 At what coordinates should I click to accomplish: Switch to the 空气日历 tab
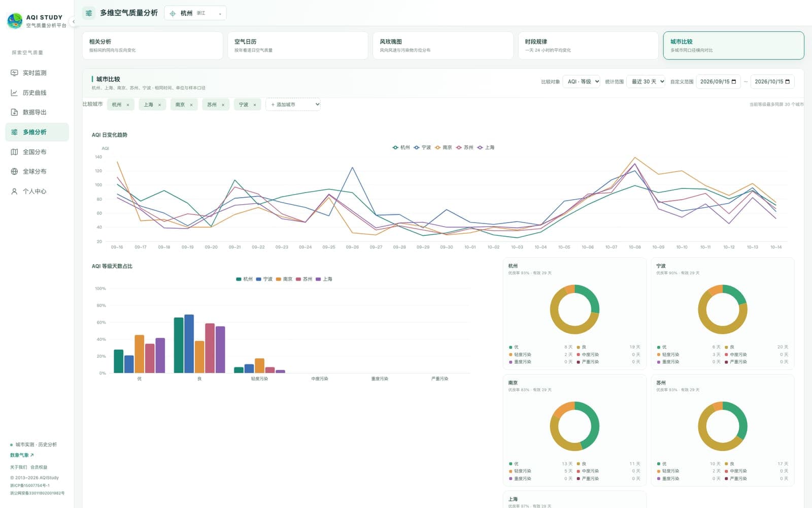tap(298, 46)
